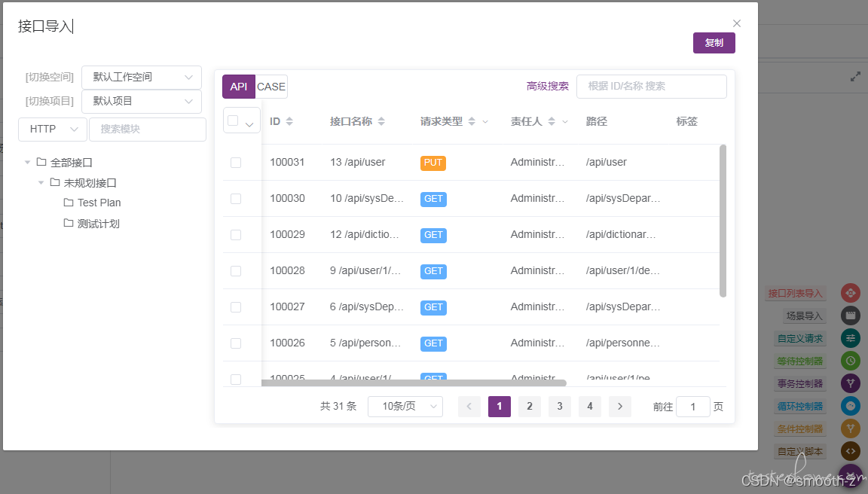Switch to the API tab
The height and width of the screenshot is (494, 868).
pos(239,87)
